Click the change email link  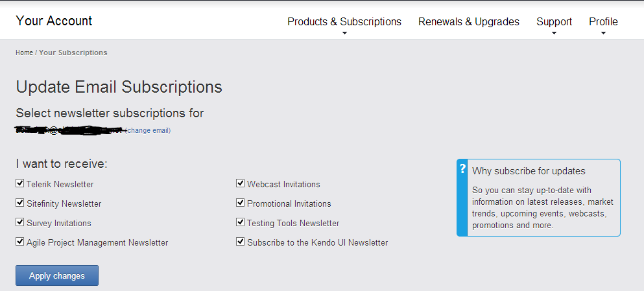tap(149, 130)
